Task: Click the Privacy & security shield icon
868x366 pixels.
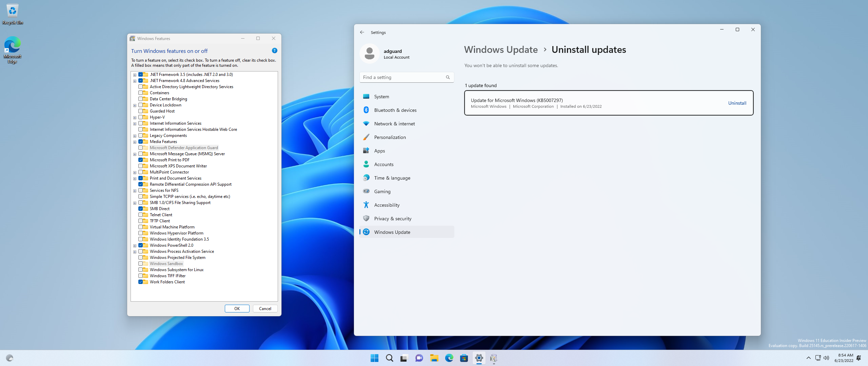Action: (x=366, y=219)
